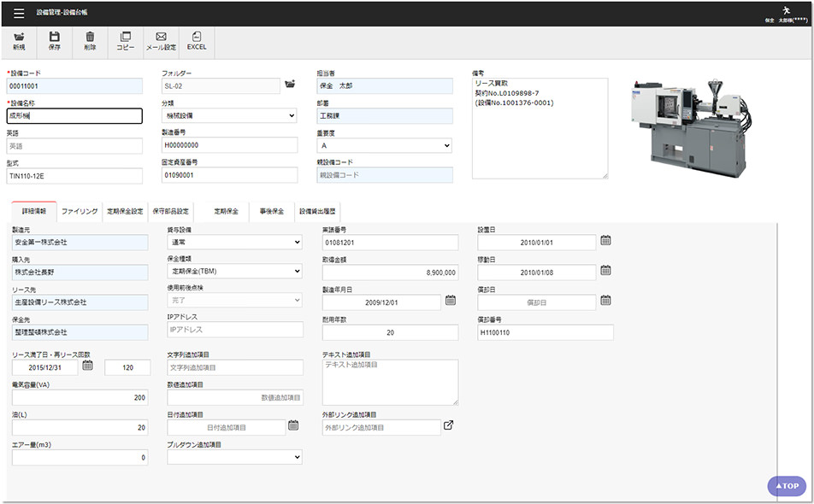Image resolution: width=814 pixels, height=504 pixels.
Task: Expand the 重要度 dropdown showing A
Action: (385, 146)
